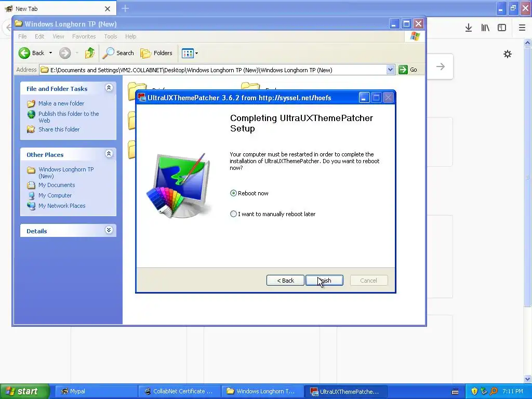Open My Computer in Other Places
The width and height of the screenshot is (532, 399).
55,195
